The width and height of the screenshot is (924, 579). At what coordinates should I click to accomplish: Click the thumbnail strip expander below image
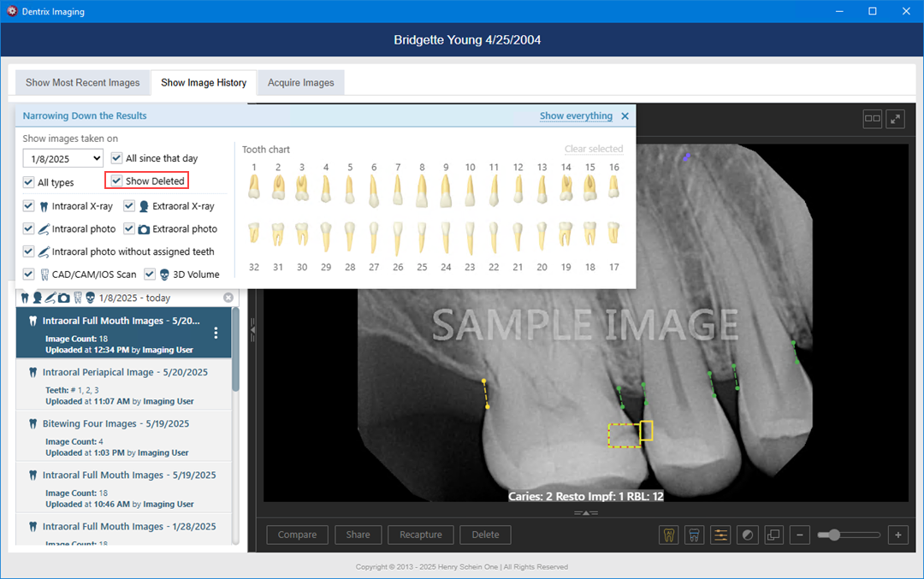pyautogui.click(x=586, y=513)
